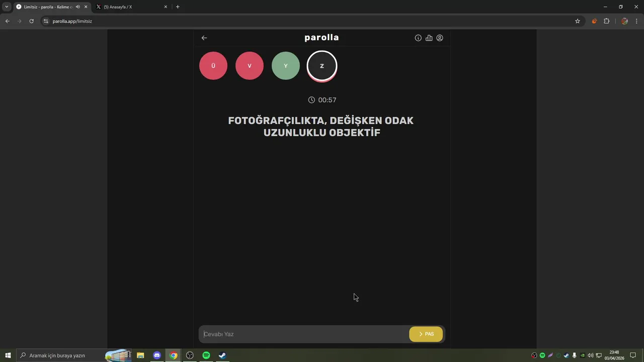Click the OBS tray icon
Image resolution: width=644 pixels, height=362 pixels.
[534, 355]
